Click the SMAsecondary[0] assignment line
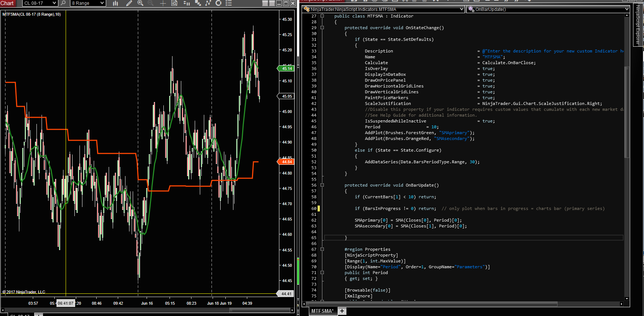Screen dimensions: 644x316 411,226
